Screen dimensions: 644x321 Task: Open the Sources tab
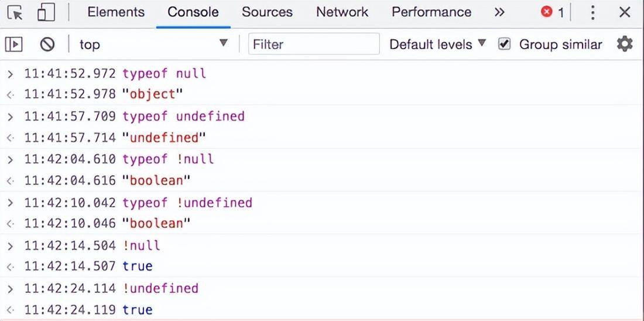268,12
